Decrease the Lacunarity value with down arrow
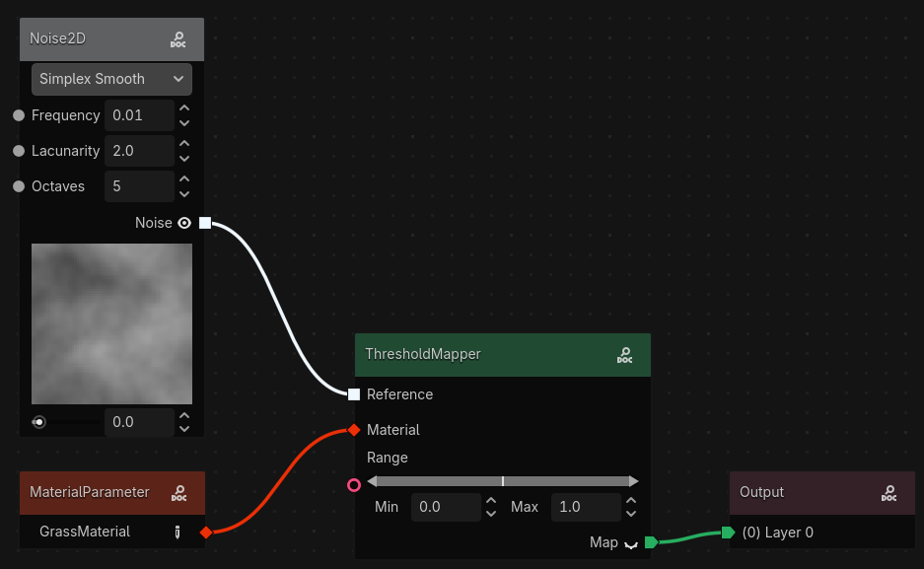 tap(184, 159)
